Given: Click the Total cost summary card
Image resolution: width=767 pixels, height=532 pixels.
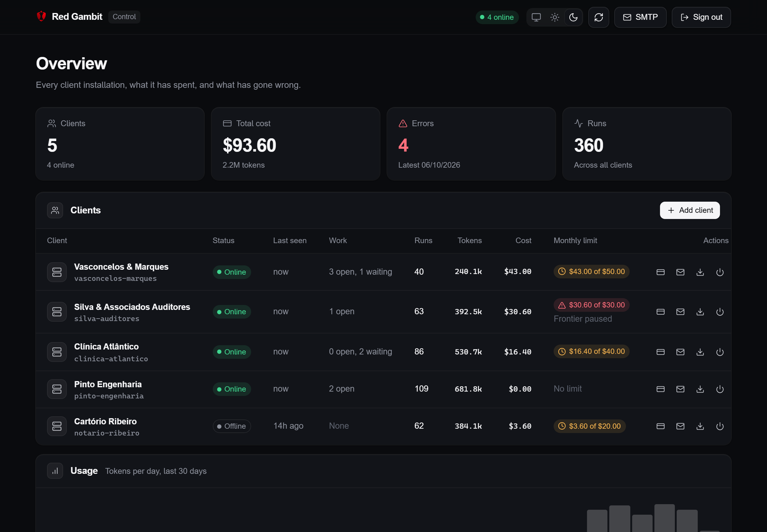Looking at the screenshot, I should [295, 144].
